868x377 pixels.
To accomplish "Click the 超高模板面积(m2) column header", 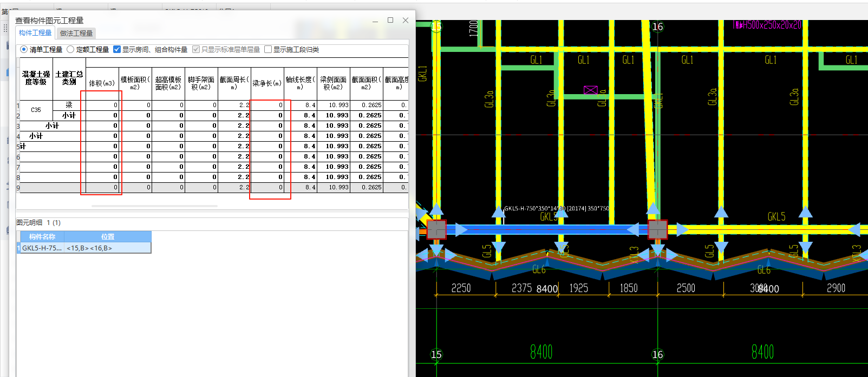I will point(168,83).
